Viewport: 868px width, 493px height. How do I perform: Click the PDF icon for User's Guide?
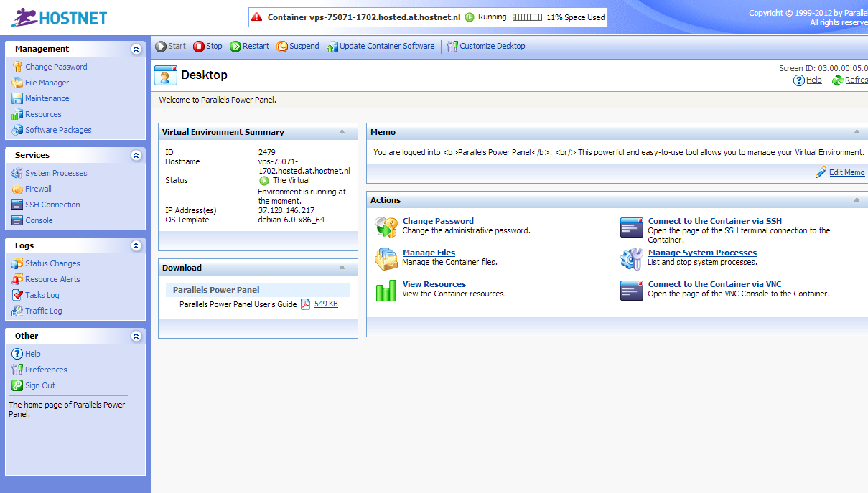tap(305, 304)
